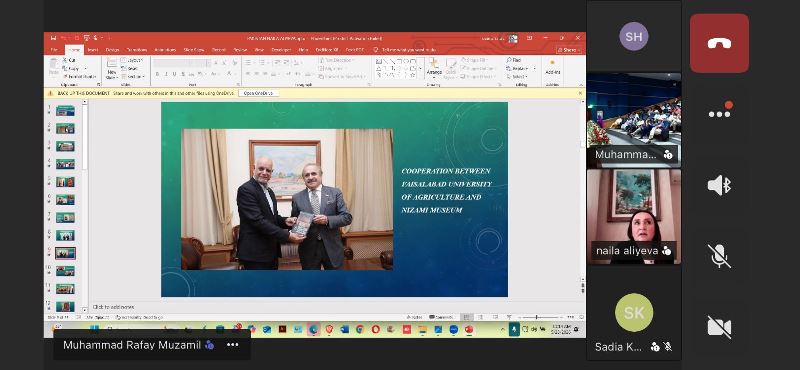The height and width of the screenshot is (370, 800).
Task: Click 'Click to add notes' area
Action: pyautogui.click(x=113, y=307)
